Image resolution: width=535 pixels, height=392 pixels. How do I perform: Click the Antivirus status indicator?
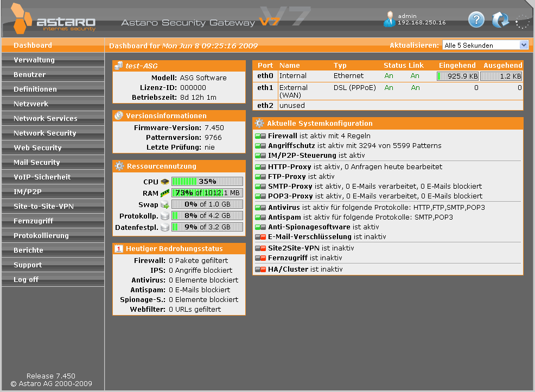click(x=260, y=208)
